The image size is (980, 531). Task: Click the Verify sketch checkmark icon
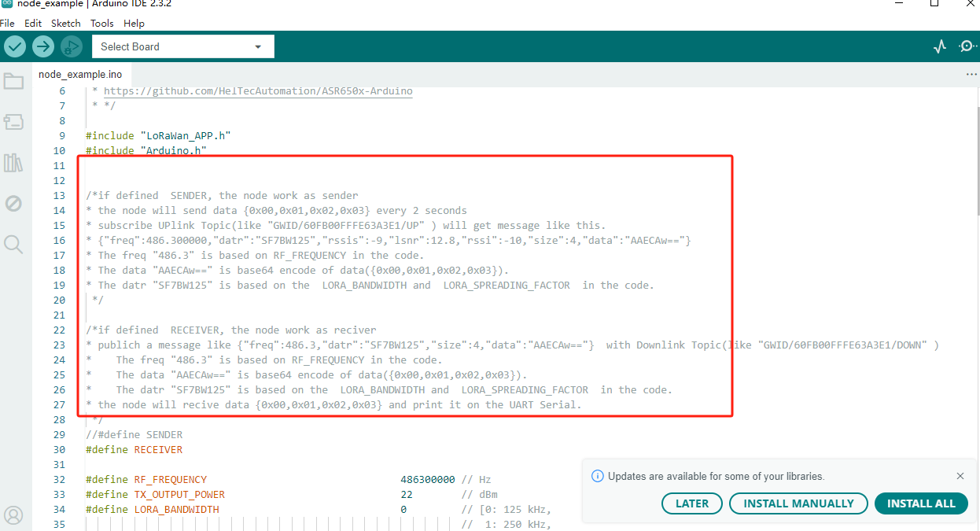pos(15,46)
